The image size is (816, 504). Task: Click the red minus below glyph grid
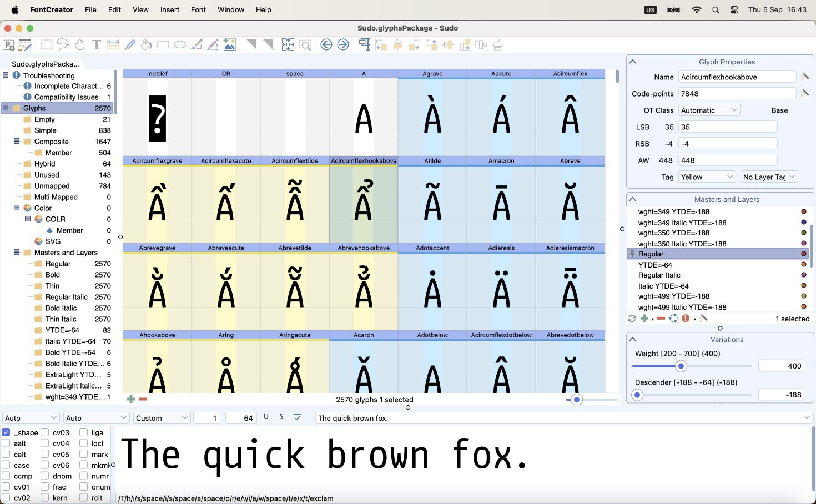[x=143, y=399]
